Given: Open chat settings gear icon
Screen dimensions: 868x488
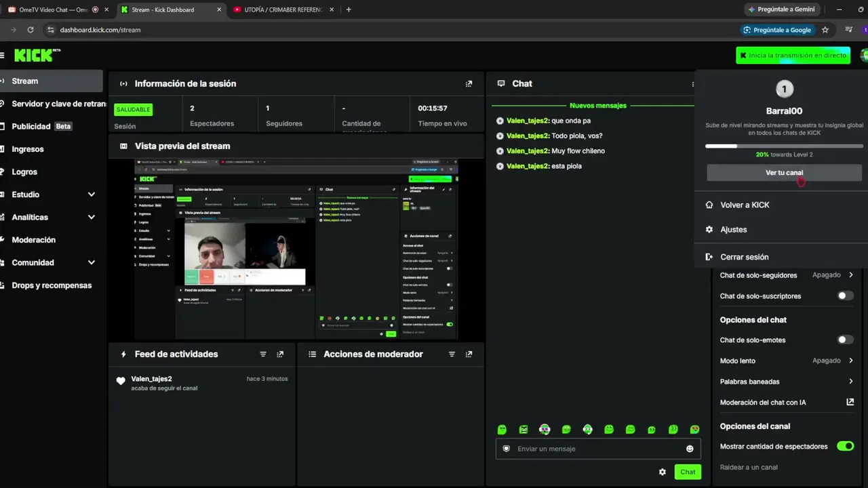Looking at the screenshot, I should (x=663, y=472).
